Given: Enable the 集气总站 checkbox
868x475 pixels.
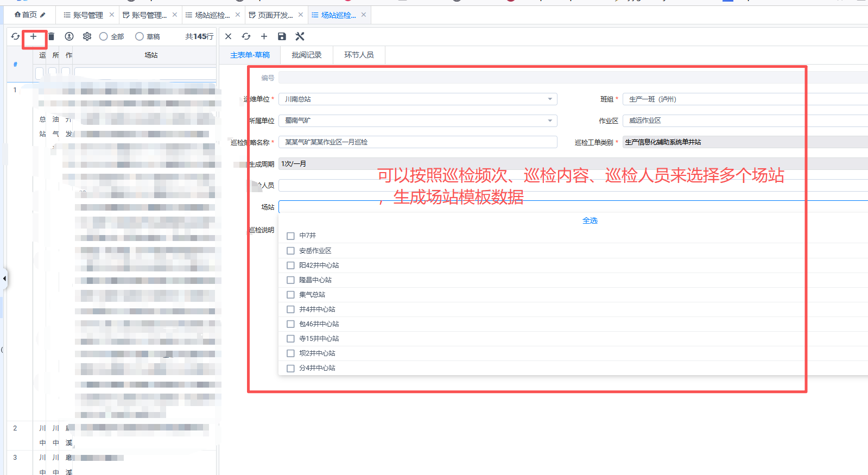Looking at the screenshot, I should (290, 295).
